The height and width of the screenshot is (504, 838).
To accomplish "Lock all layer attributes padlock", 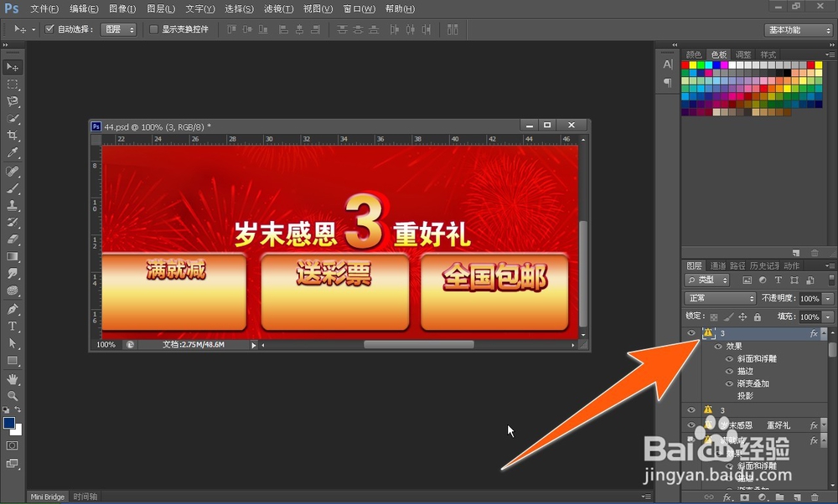I will pos(758,316).
